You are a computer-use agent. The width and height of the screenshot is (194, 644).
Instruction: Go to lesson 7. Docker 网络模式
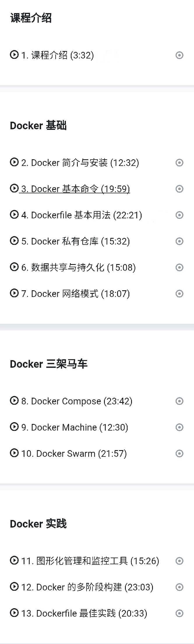click(75, 293)
